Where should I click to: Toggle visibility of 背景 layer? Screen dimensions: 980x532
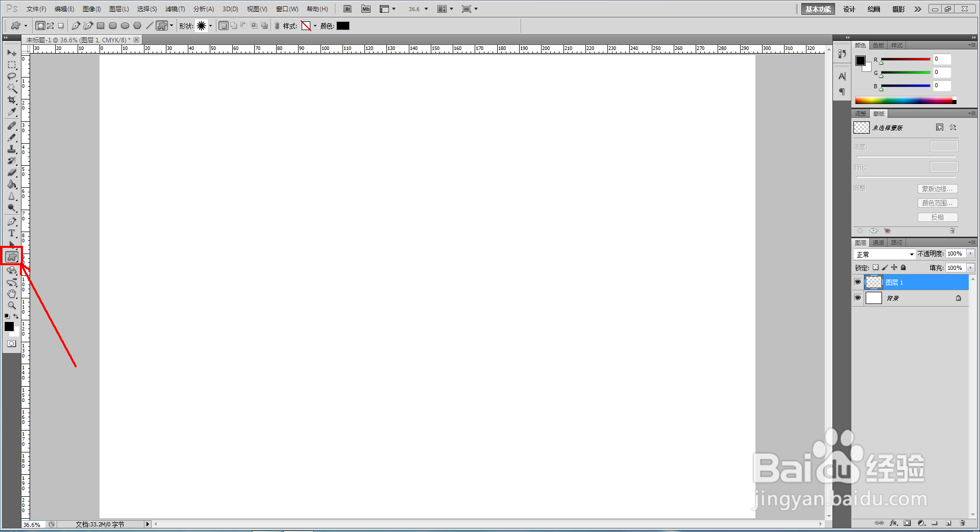point(858,298)
